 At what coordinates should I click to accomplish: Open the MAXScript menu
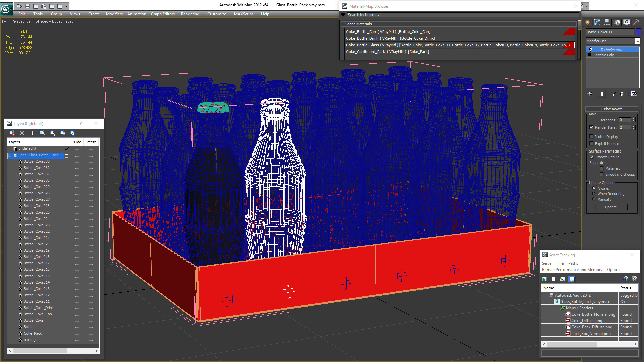coord(243,14)
